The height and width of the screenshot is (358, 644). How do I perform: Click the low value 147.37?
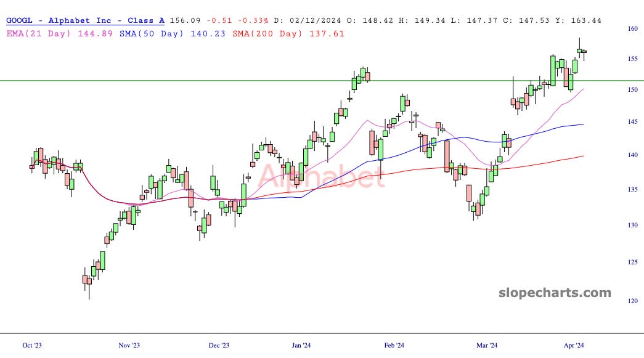pos(482,20)
